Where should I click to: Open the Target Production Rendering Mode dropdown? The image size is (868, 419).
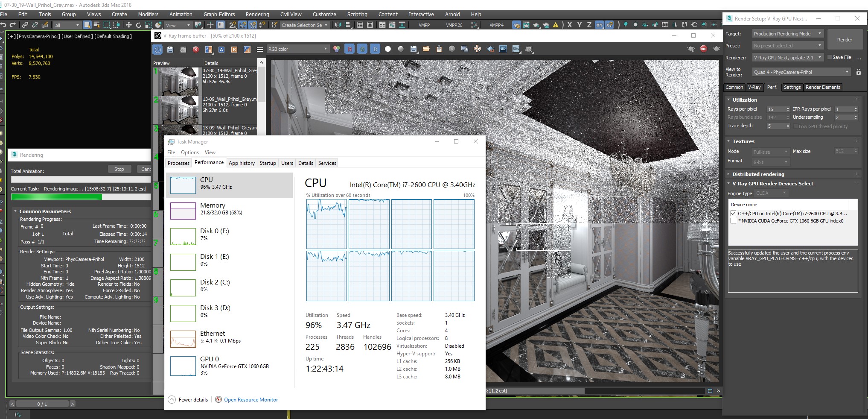coord(787,34)
